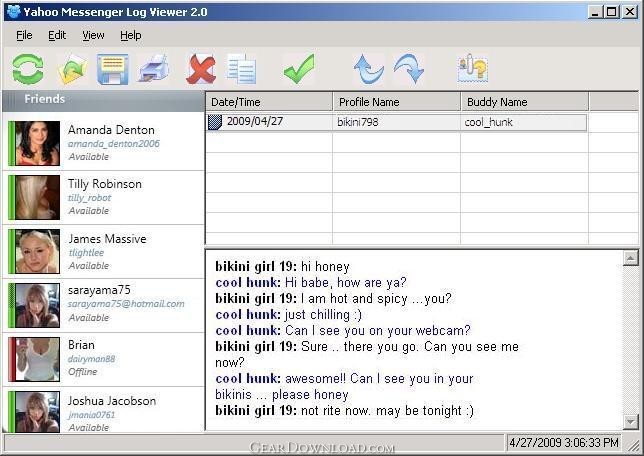Click the green Refresh arrows icon
The image size is (644, 456).
click(x=28, y=69)
